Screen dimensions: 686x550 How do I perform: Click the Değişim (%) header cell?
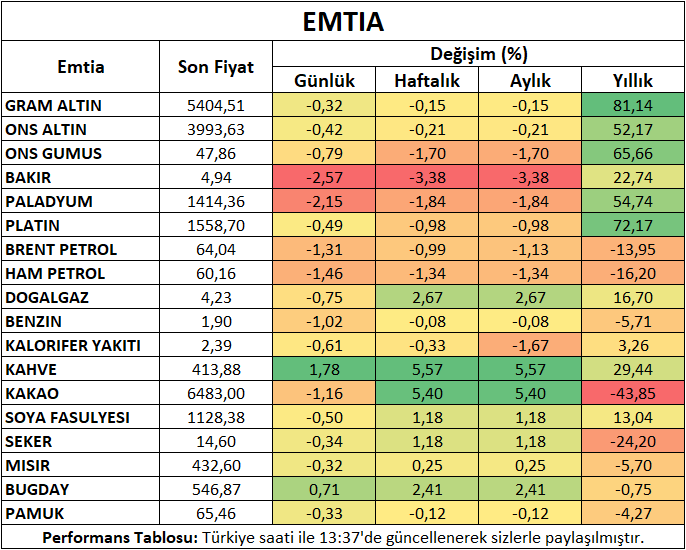pos(478,55)
